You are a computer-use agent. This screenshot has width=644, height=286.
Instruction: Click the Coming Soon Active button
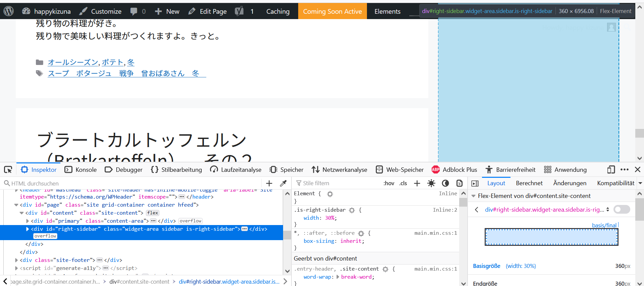pos(332,11)
